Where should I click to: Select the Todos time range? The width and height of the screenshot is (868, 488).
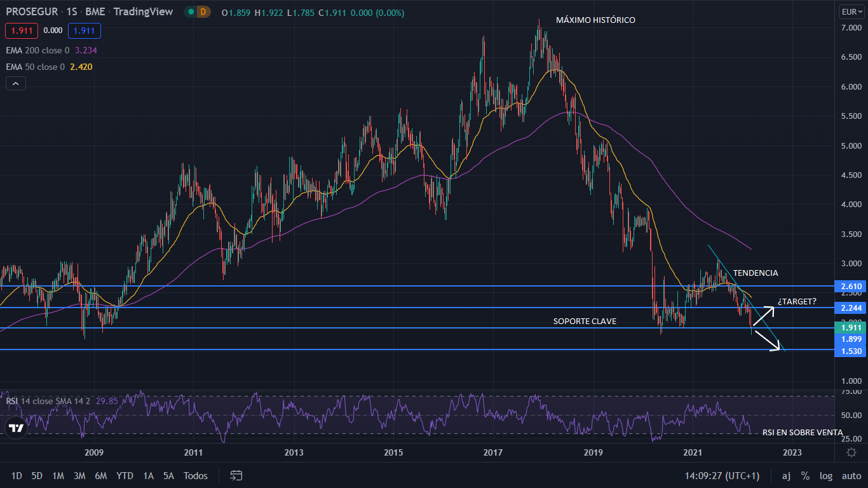pos(195,475)
